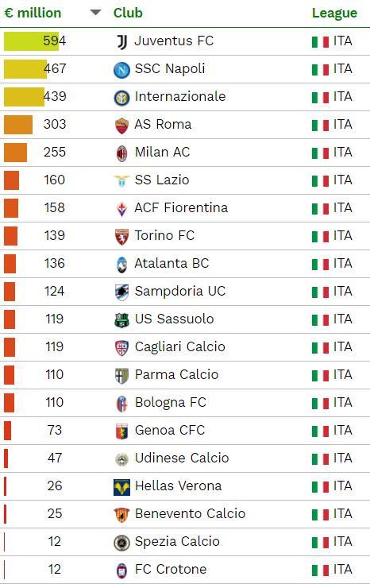This screenshot has width=370, height=588.
Task: Sort by the Club column header
Action: tap(128, 13)
